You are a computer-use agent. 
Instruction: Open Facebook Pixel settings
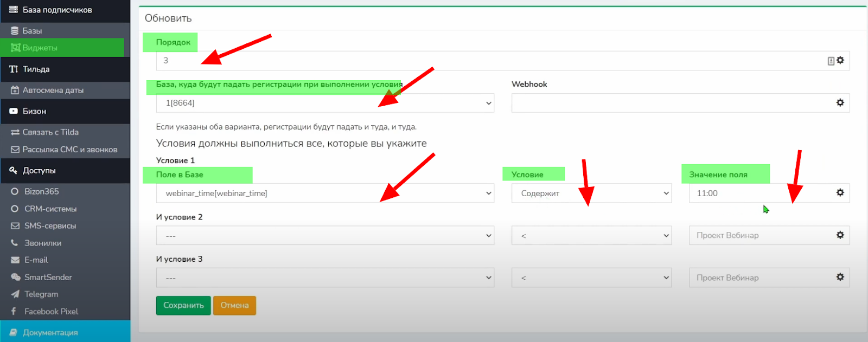[51, 312]
